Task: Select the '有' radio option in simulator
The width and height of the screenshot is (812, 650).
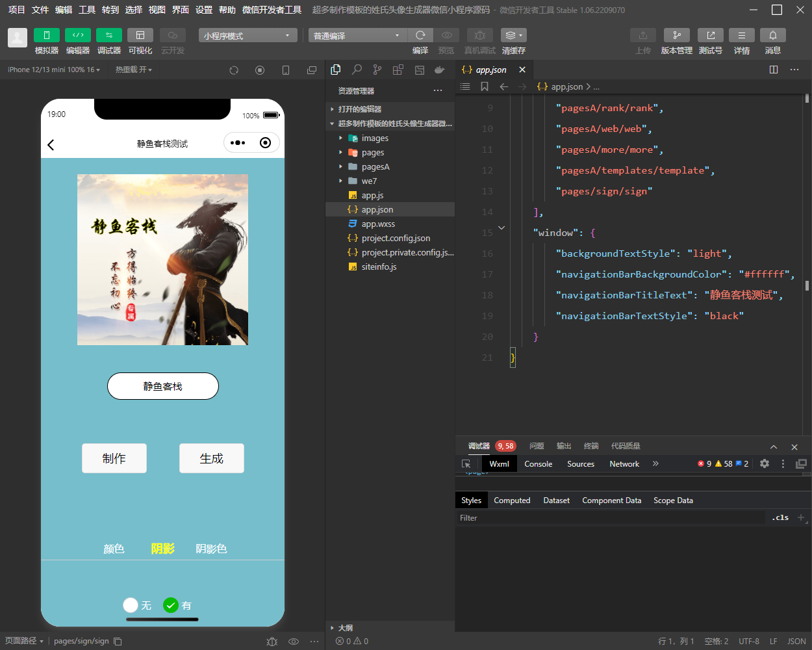Action: (171, 605)
